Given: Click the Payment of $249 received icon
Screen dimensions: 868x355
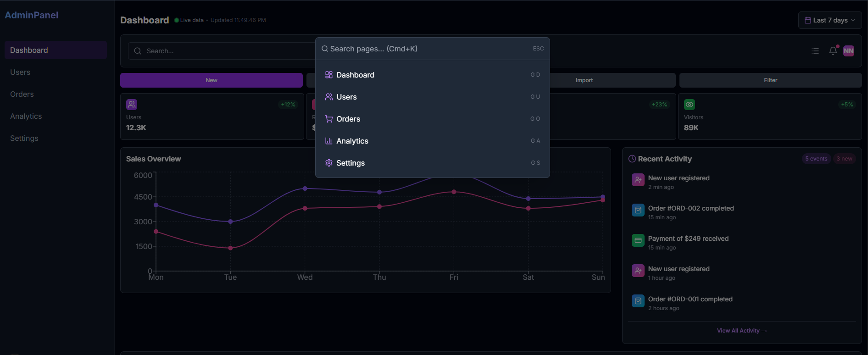Looking at the screenshot, I should coord(638,240).
